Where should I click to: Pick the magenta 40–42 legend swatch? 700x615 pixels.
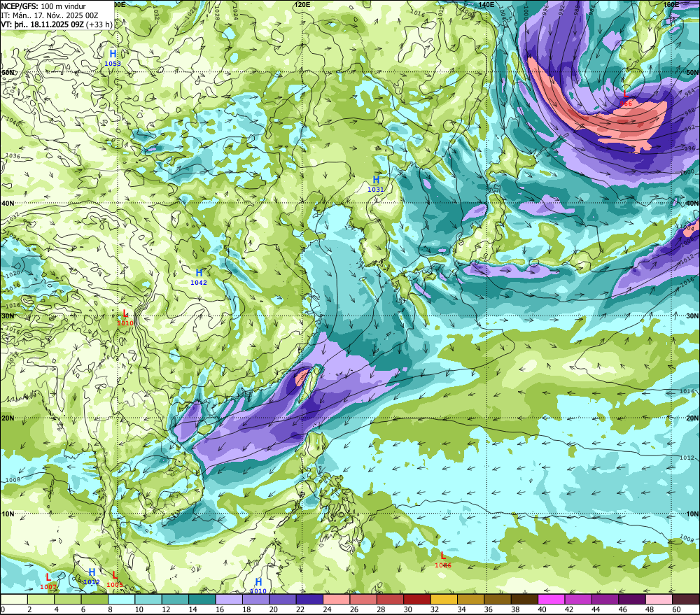coord(552,600)
